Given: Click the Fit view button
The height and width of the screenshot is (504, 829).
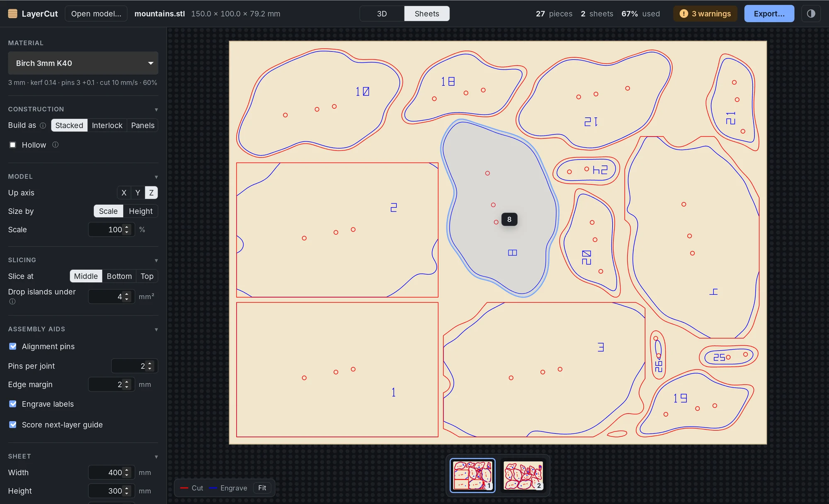Looking at the screenshot, I should [262, 488].
